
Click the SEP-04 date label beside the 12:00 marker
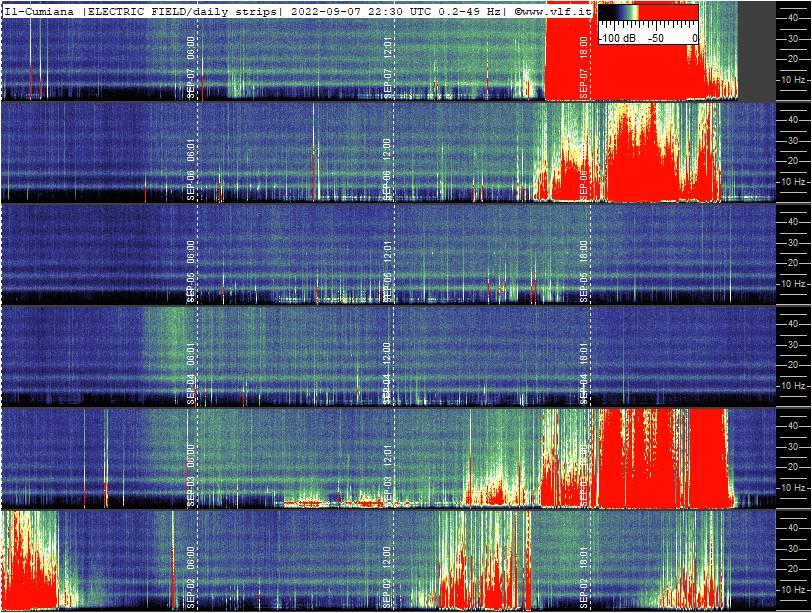click(x=387, y=389)
